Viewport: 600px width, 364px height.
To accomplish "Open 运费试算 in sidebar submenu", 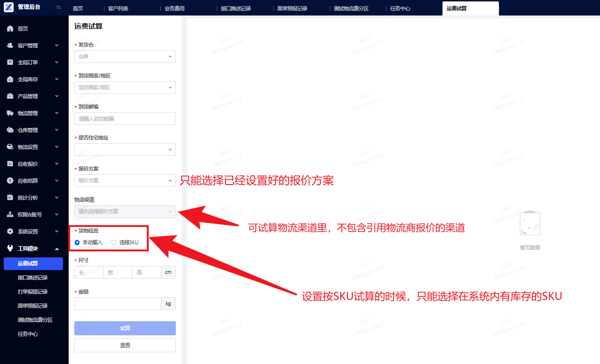I will [x=33, y=263].
